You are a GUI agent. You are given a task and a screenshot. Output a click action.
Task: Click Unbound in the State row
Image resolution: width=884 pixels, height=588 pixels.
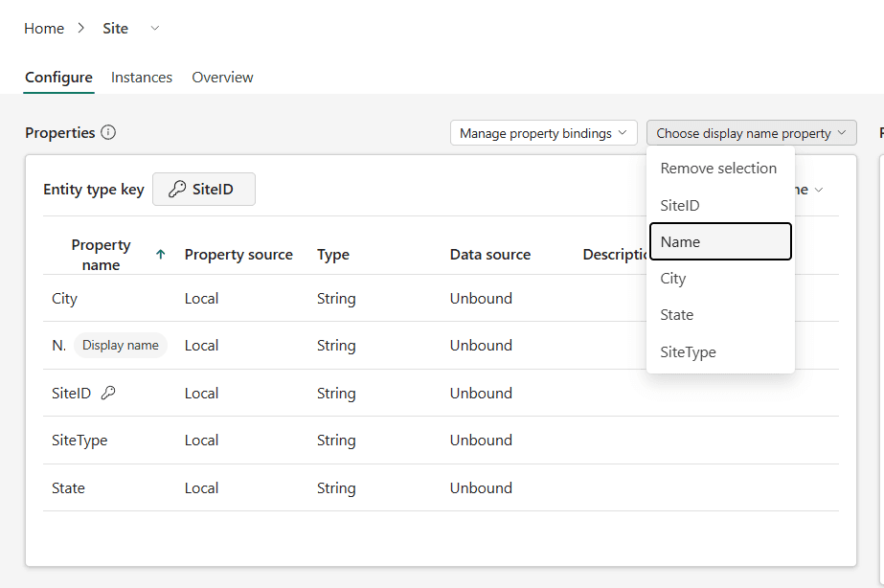coord(481,487)
